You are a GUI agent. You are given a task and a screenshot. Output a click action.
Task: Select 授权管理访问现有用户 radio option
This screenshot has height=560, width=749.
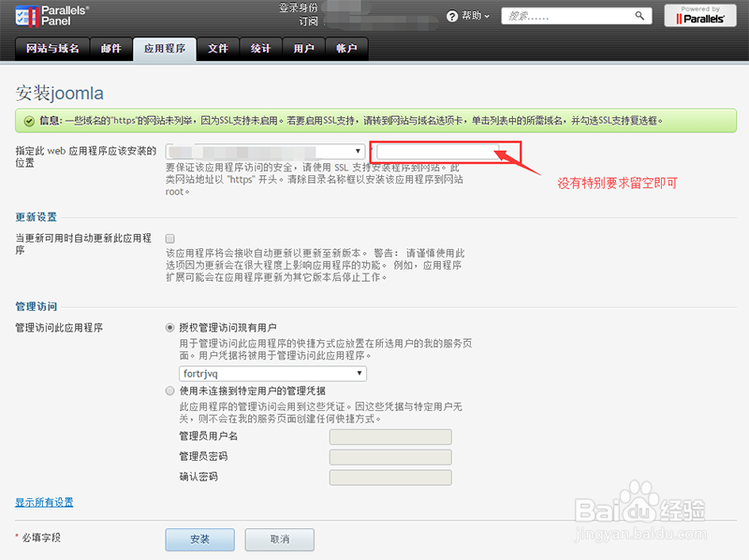tap(169, 328)
